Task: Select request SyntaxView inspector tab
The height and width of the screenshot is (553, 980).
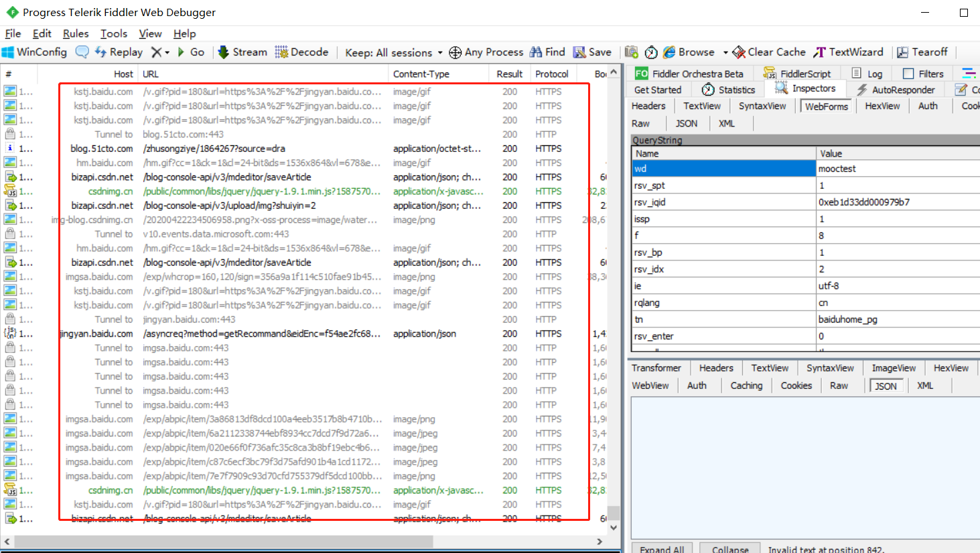Action: 762,106
